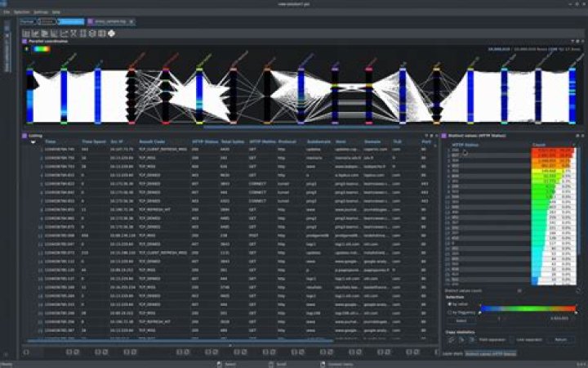The height and width of the screenshot is (368, 588).
Task: Click the blue-to-red selection range slider
Action: point(527,309)
